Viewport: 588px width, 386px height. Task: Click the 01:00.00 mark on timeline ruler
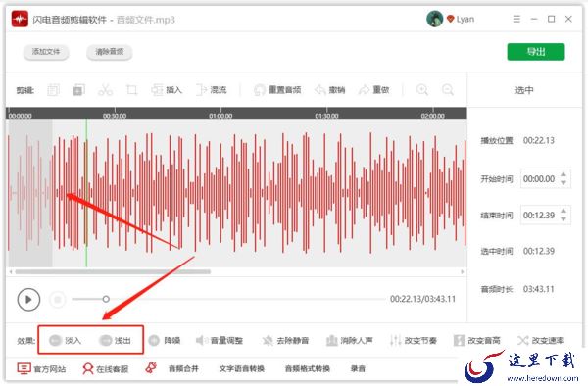pyautogui.click(x=220, y=116)
